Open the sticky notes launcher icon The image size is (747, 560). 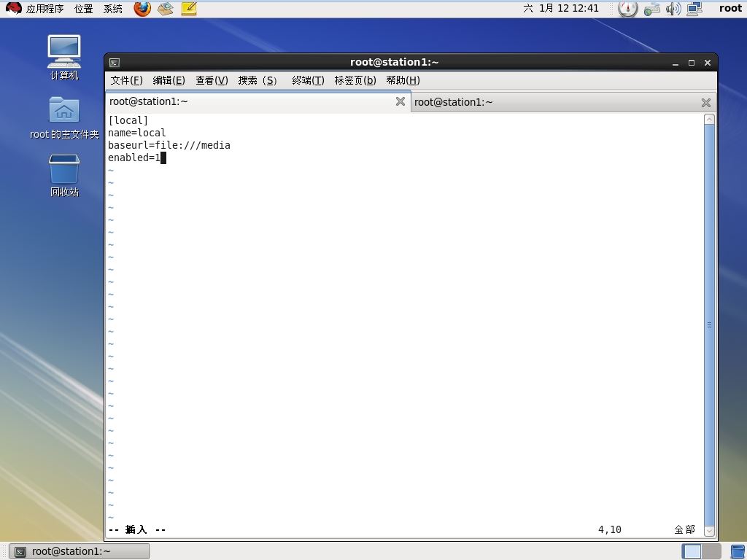pyautogui.click(x=189, y=8)
